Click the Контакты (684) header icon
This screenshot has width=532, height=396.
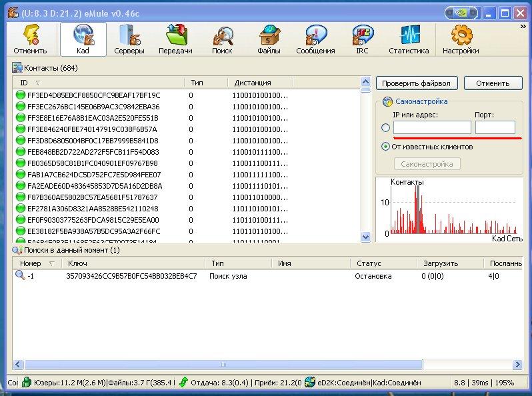(x=17, y=68)
